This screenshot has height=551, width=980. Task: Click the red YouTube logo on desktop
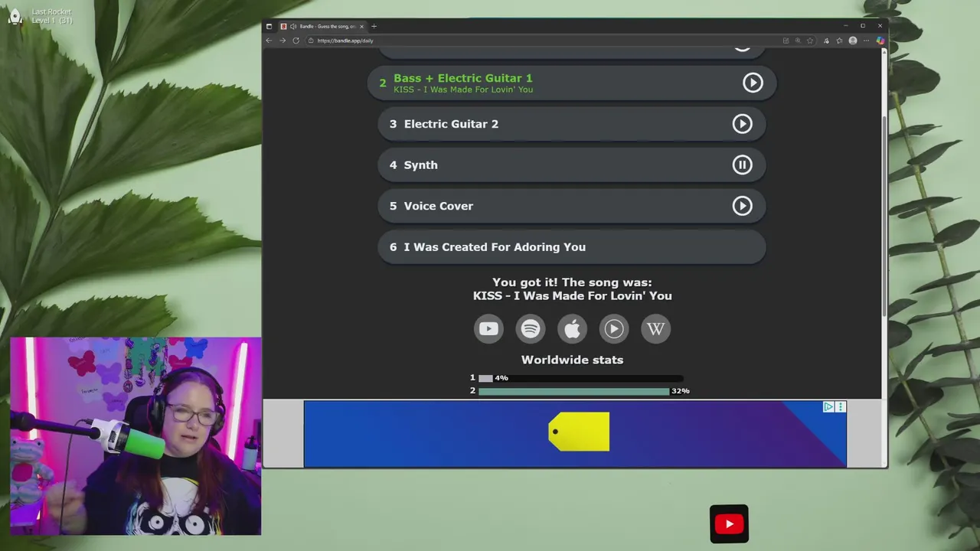(729, 524)
